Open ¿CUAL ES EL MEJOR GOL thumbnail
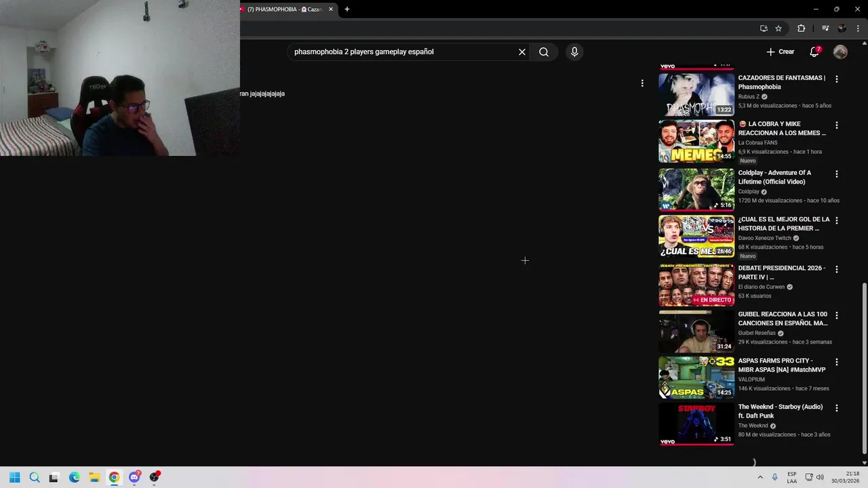This screenshot has width=868, height=488. click(696, 236)
